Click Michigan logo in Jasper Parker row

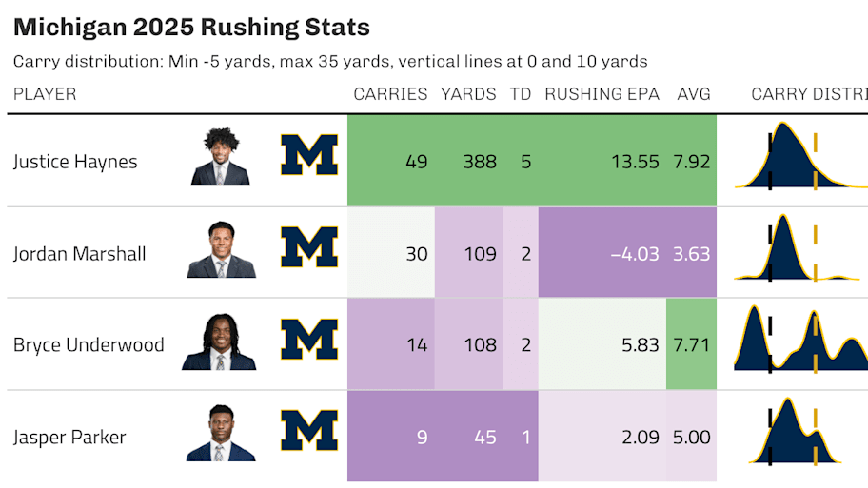[x=309, y=431]
